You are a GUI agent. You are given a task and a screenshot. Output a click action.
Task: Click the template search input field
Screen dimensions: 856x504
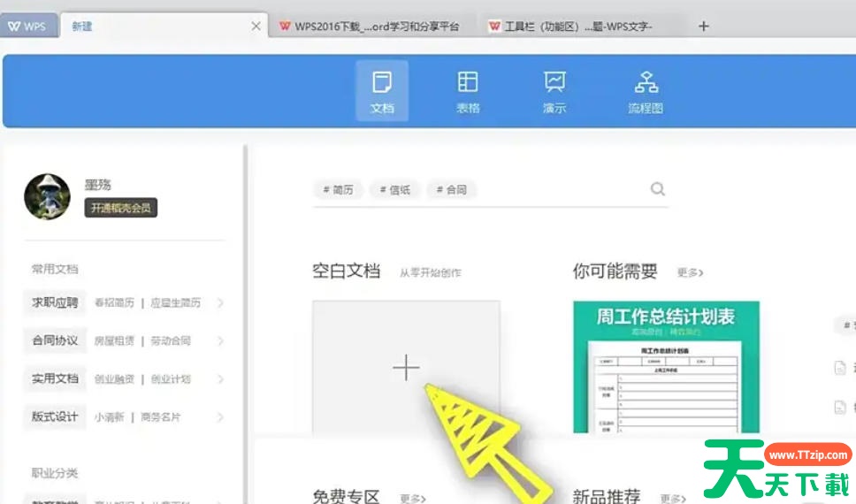point(490,189)
